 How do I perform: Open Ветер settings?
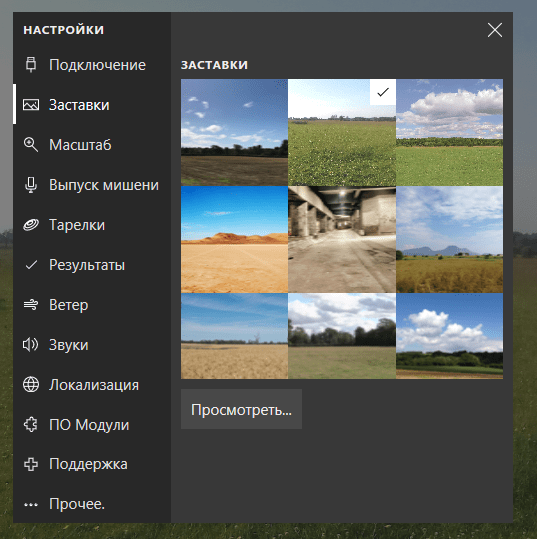(92, 305)
